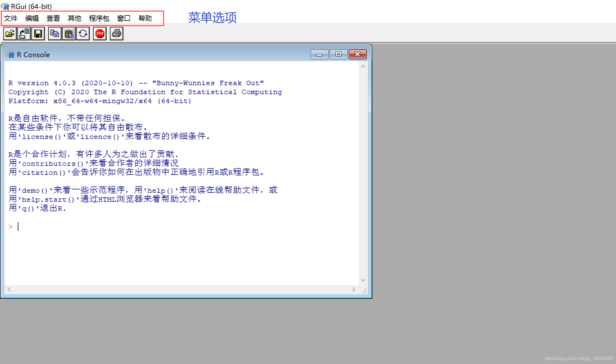Click the Copy toolbar icon
616x364 pixels.
tap(55, 34)
